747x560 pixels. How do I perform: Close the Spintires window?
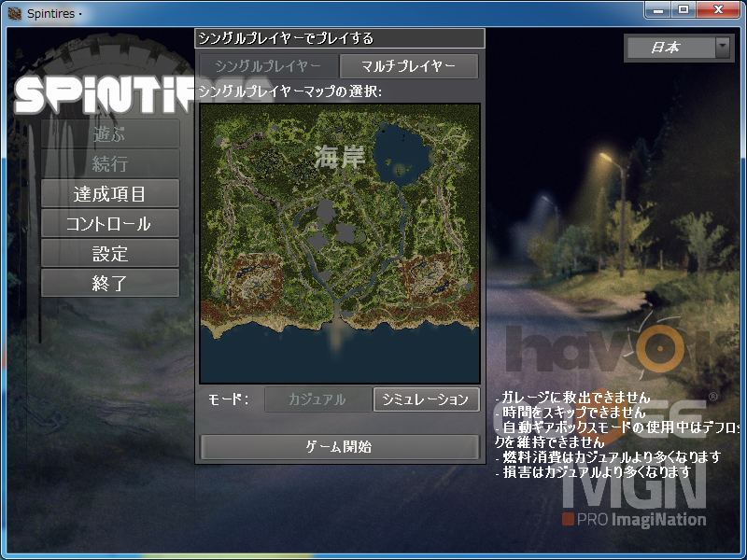(719, 9)
